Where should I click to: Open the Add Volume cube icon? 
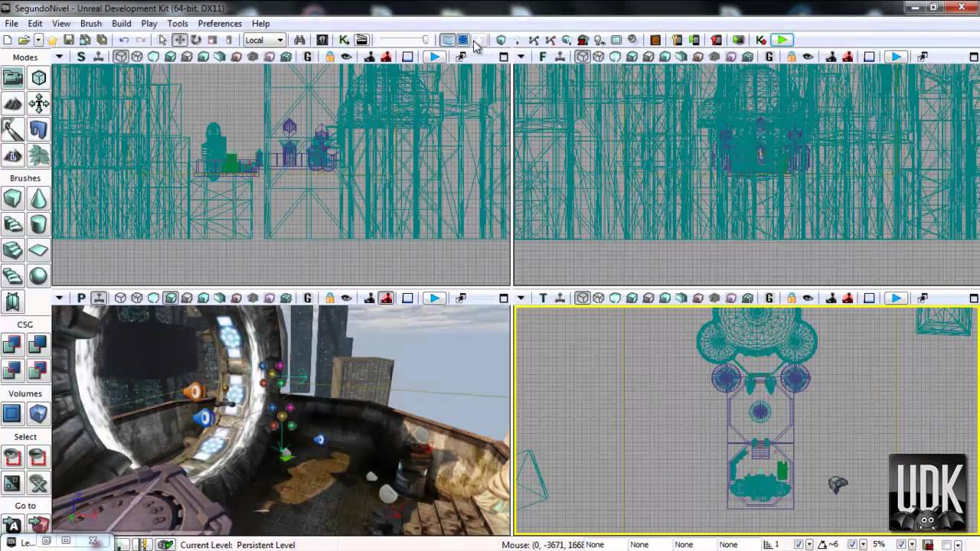38,414
